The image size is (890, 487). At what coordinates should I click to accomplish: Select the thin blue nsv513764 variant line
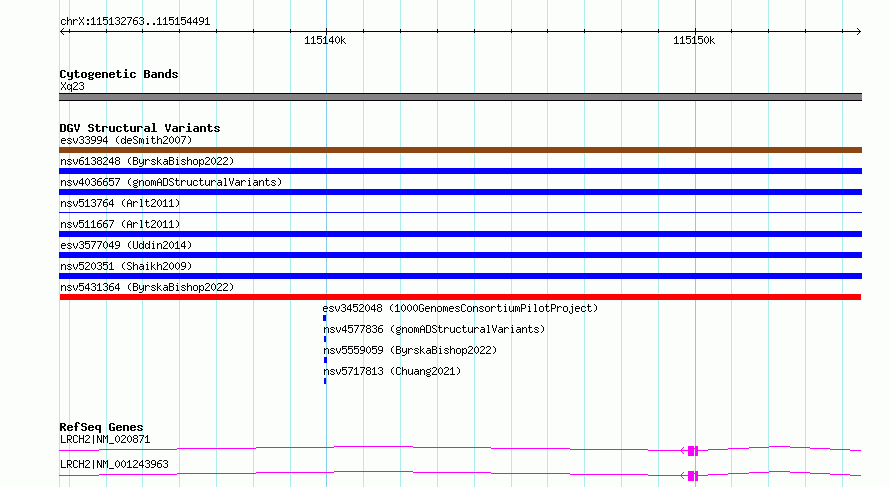[x=460, y=212]
